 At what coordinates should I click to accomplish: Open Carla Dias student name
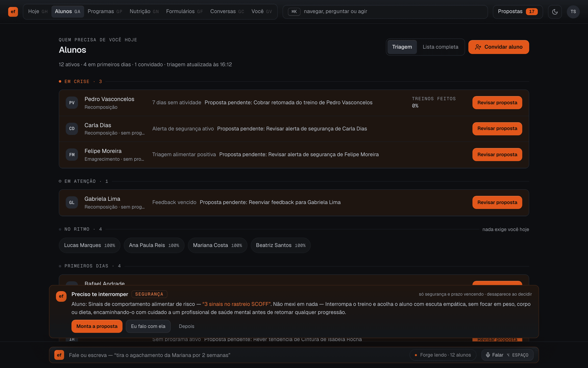pyautogui.click(x=98, y=125)
